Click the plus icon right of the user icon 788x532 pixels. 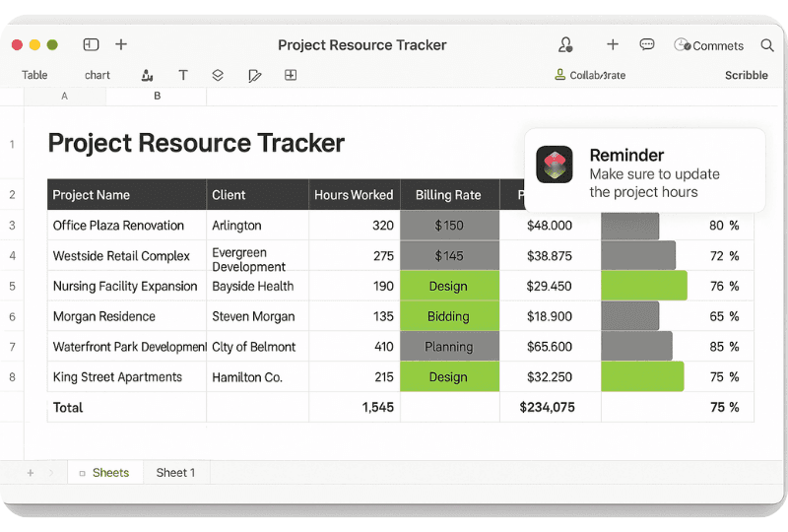(x=613, y=44)
